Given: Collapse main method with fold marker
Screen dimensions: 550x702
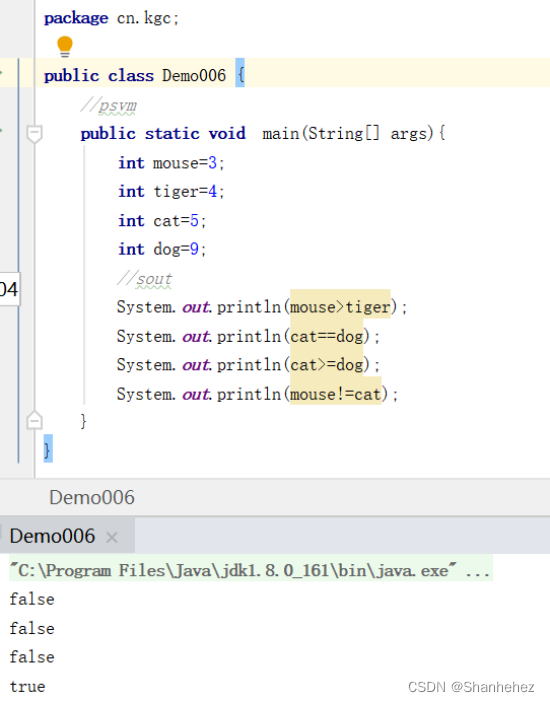Looking at the screenshot, I should tap(34, 134).
